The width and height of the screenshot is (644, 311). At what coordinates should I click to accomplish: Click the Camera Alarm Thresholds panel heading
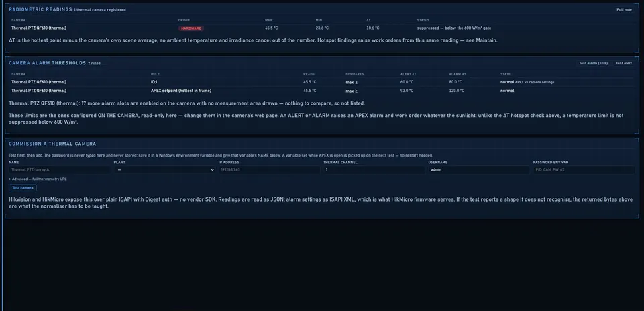tap(47, 63)
